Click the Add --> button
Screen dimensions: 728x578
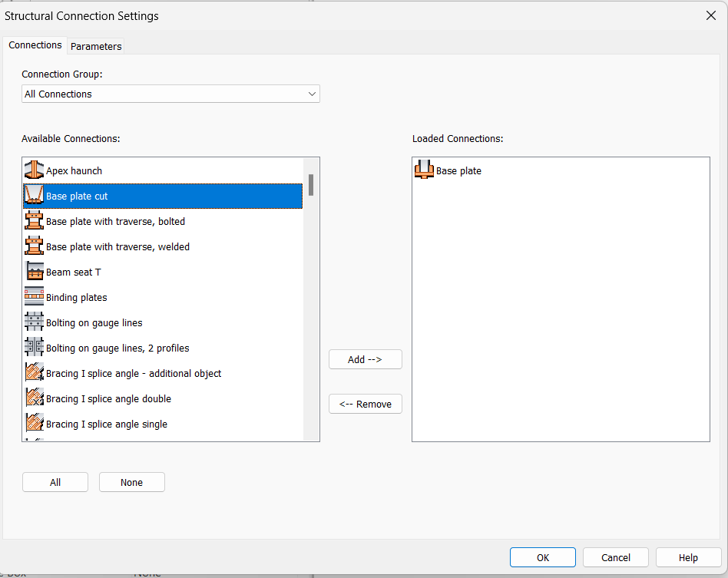coord(365,359)
